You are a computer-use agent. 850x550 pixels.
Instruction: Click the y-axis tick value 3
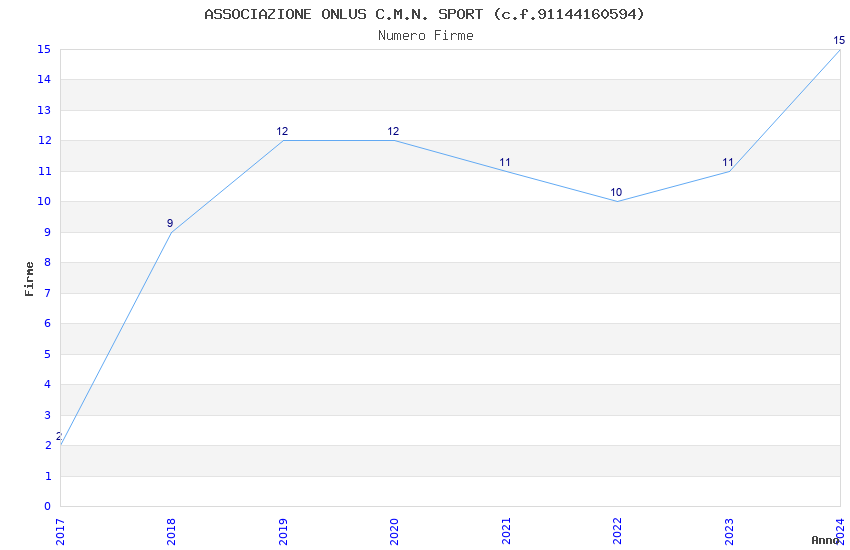(48, 415)
